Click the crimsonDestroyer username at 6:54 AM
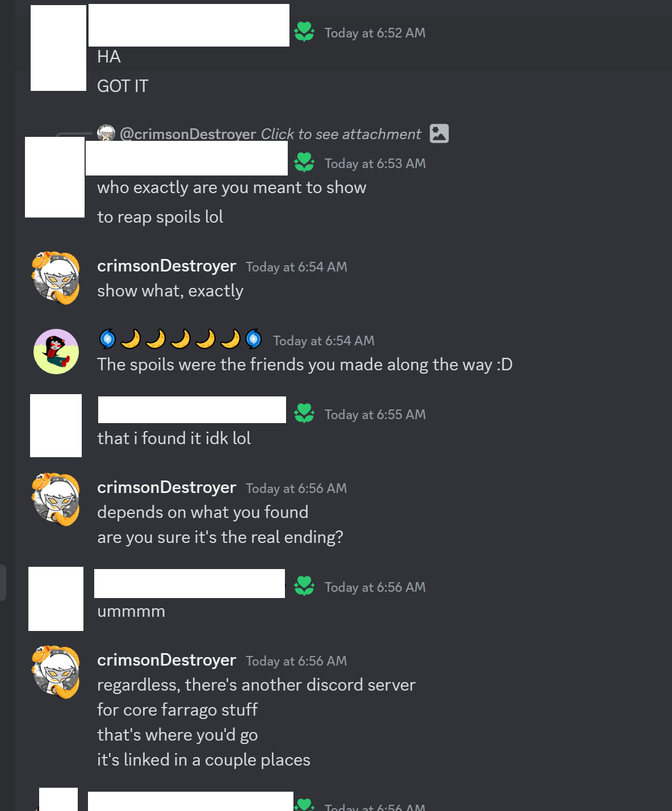This screenshot has height=811, width=672. point(166,266)
